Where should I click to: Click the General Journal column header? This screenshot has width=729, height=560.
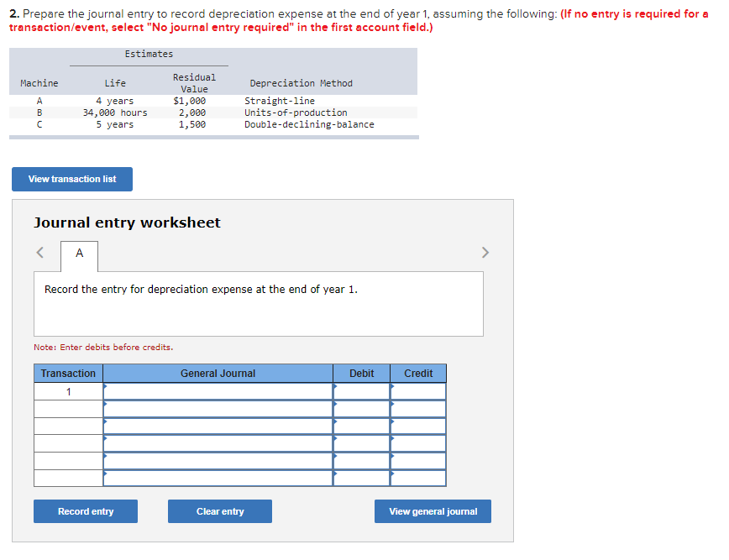[218, 373]
